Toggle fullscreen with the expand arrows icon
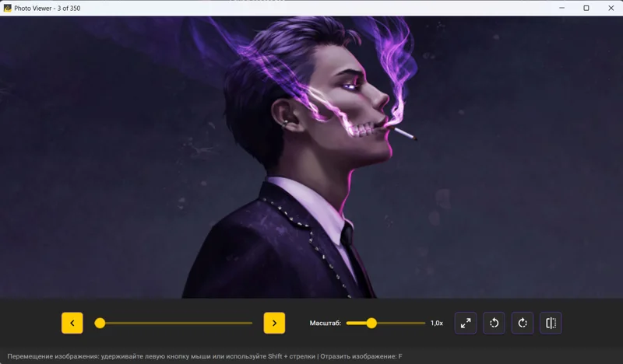The image size is (623, 364). tap(465, 323)
